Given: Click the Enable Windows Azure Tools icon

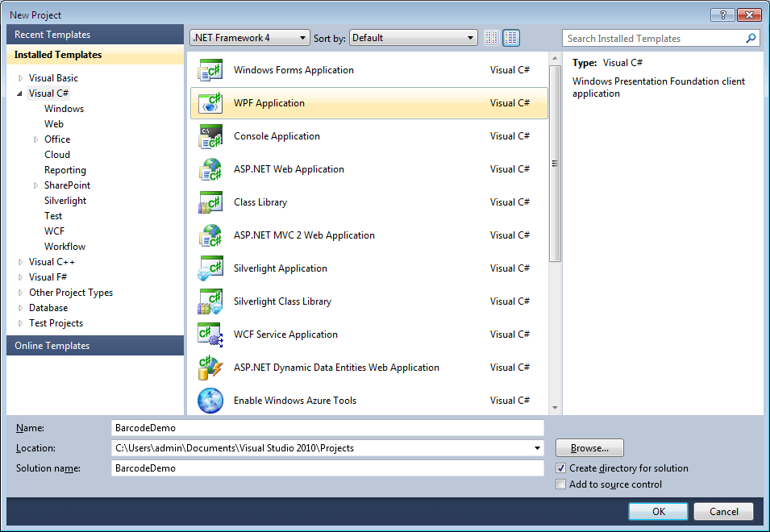Looking at the screenshot, I should pos(210,401).
